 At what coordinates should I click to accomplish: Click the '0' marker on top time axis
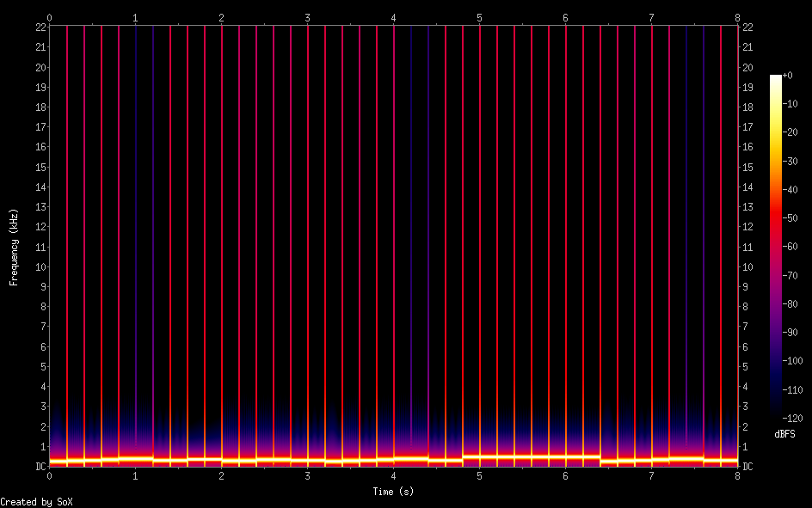pos(50,17)
